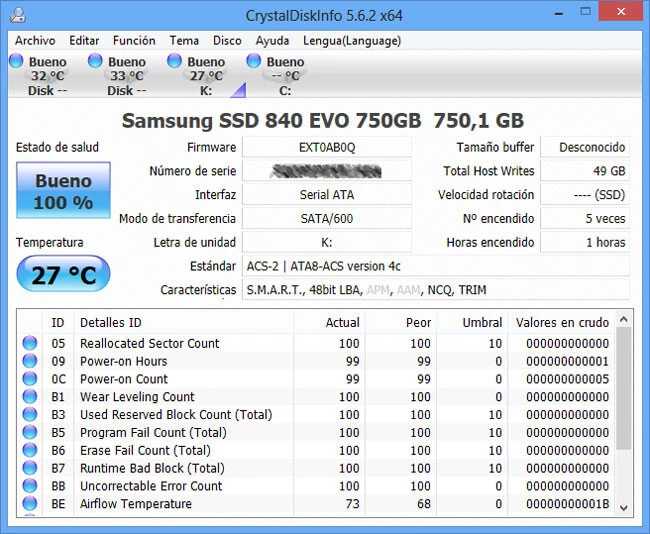The width and height of the screenshot is (650, 534).
Task: Open the Disco menu
Action: point(227,41)
